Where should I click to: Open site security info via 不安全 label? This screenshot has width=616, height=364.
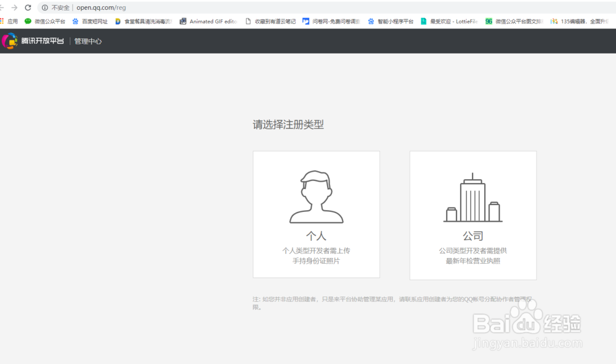pos(55,8)
